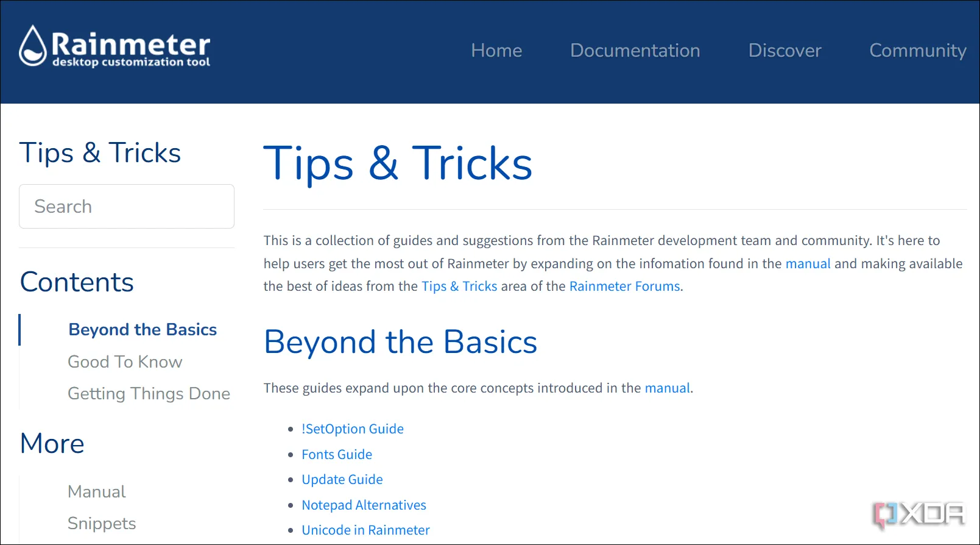Select Beyond the Basics in Contents
980x545 pixels.
pos(143,330)
